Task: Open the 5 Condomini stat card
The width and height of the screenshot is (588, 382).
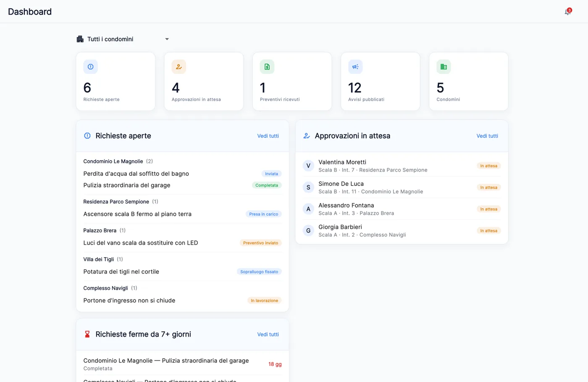Action: 468,81
